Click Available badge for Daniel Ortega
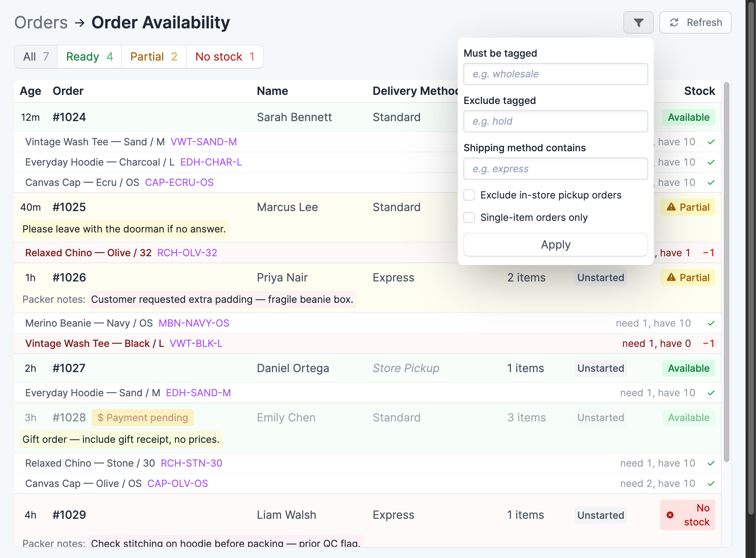Screen dimensions: 756x558 point(688,368)
